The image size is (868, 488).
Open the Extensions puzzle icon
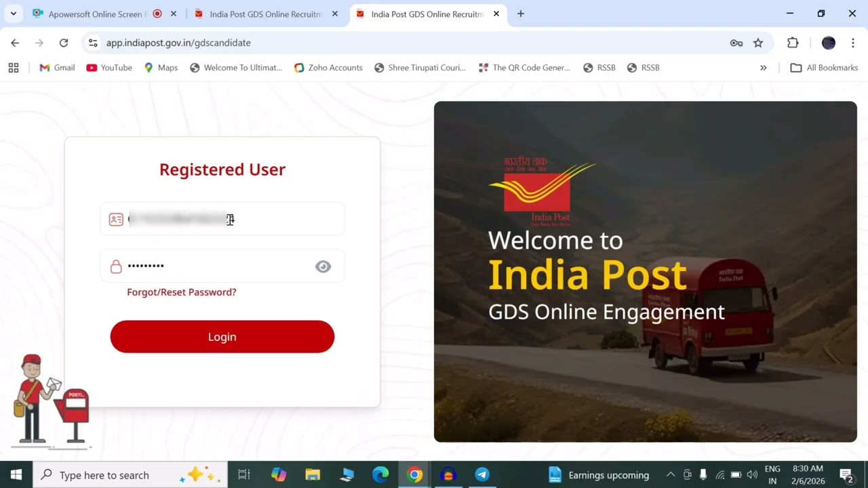coord(793,43)
